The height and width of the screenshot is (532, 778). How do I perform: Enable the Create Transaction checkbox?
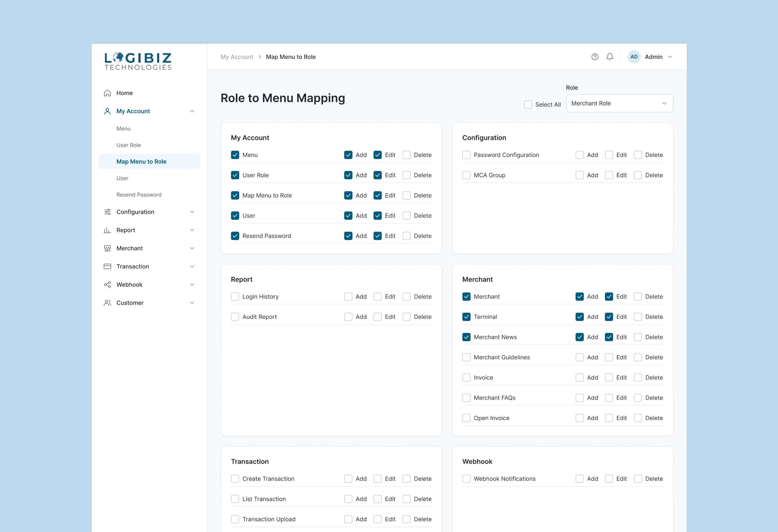(235, 479)
